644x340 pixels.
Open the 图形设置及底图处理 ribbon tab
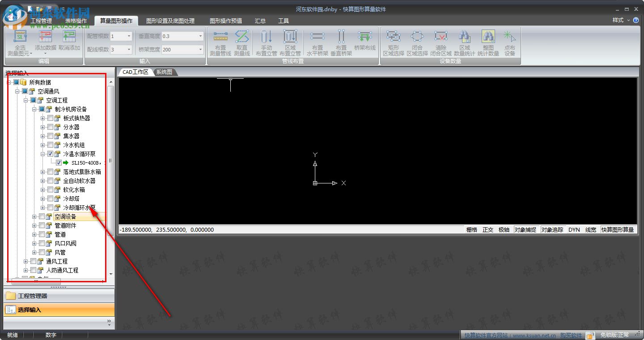coord(170,21)
